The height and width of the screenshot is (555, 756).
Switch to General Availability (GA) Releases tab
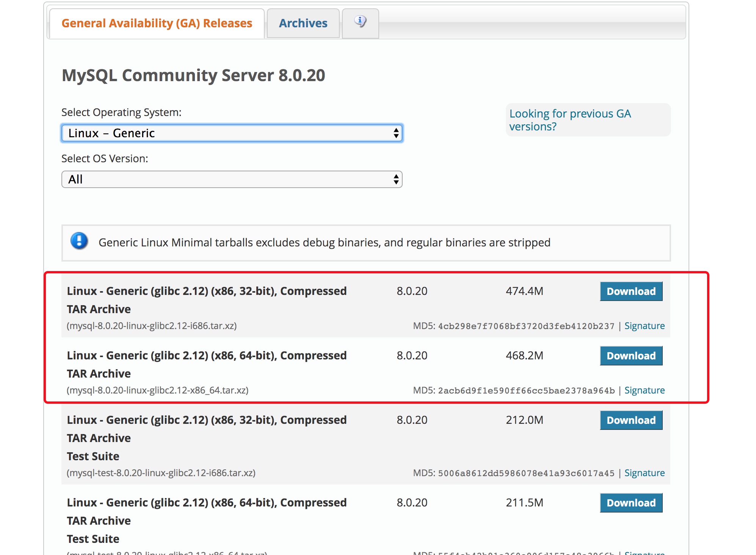[x=157, y=24]
